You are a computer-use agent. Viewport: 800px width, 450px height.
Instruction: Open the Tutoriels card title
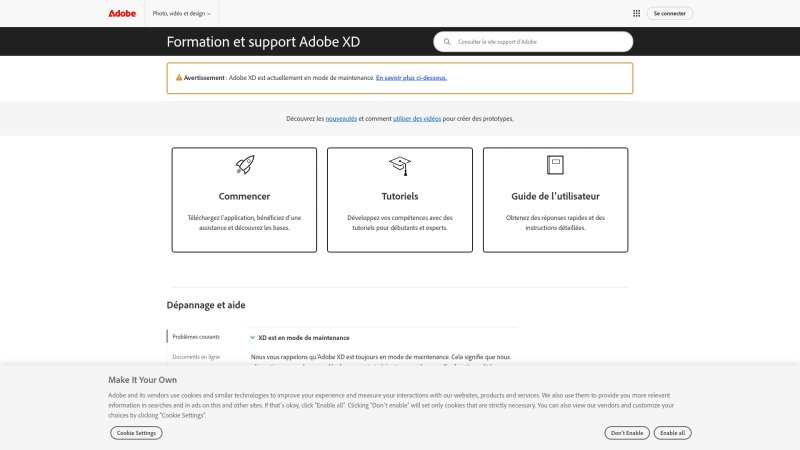click(399, 196)
